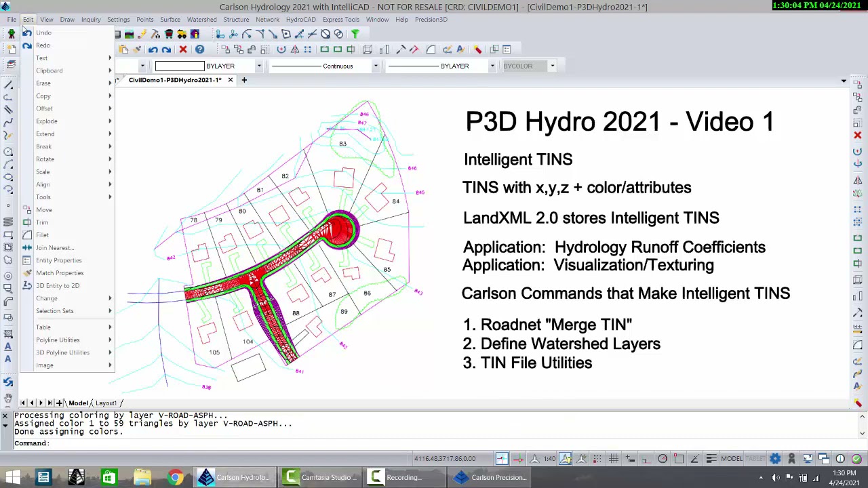Click the red X icon on right toolbar

857,136
